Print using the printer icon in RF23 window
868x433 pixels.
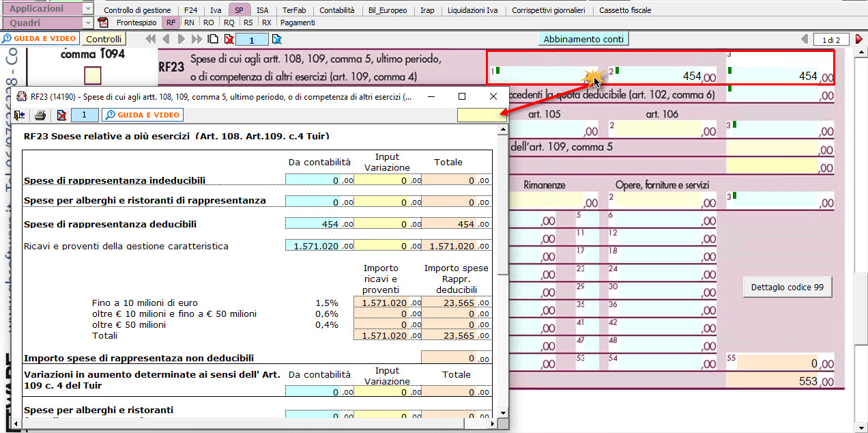pyautogui.click(x=40, y=115)
